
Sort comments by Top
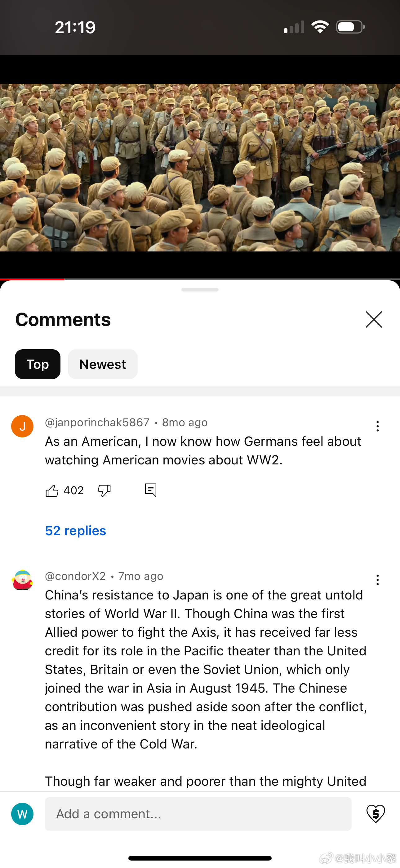pyautogui.click(x=38, y=364)
